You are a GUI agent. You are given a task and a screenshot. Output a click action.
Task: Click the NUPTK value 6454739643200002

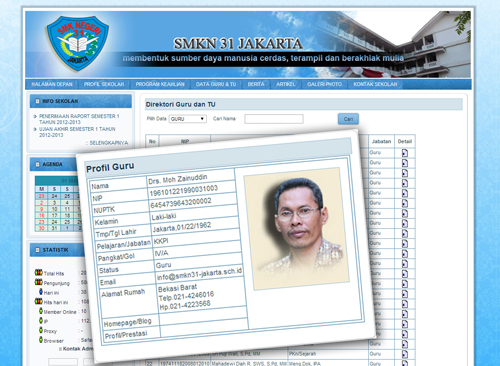[181, 203]
